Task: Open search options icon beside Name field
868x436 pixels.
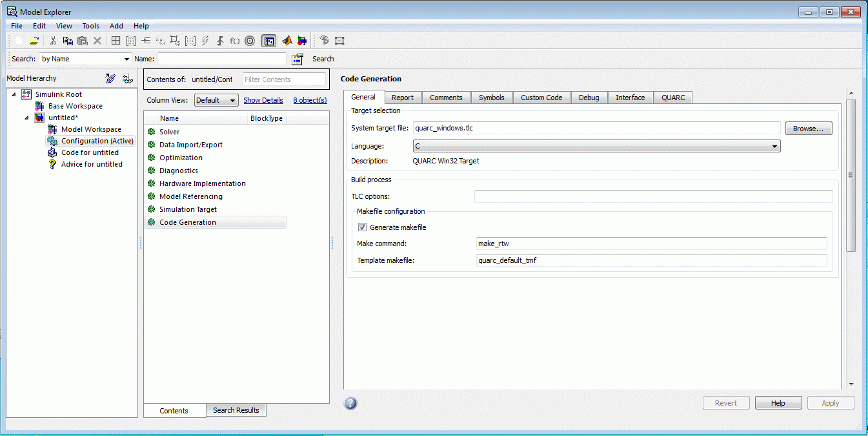Action: coord(298,59)
